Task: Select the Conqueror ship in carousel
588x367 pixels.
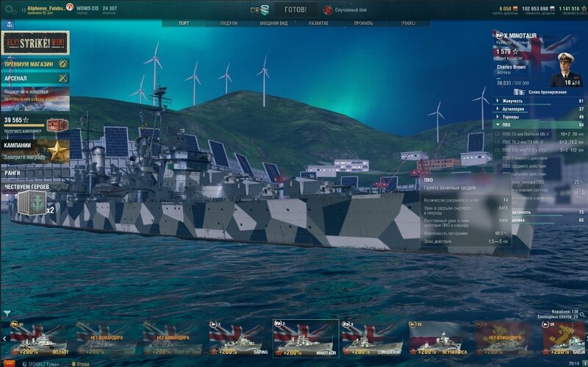Action: point(372,338)
